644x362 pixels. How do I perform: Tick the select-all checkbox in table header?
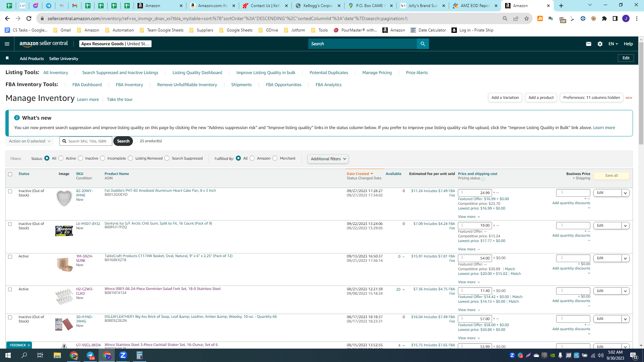pos(10,174)
